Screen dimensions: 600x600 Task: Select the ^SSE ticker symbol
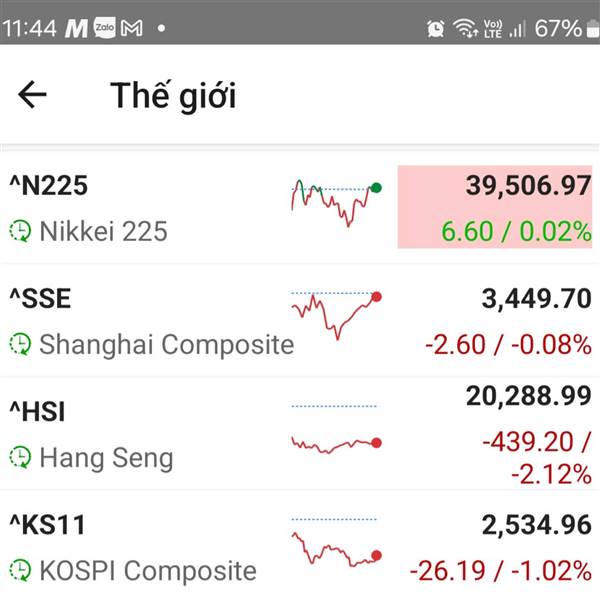point(40,298)
